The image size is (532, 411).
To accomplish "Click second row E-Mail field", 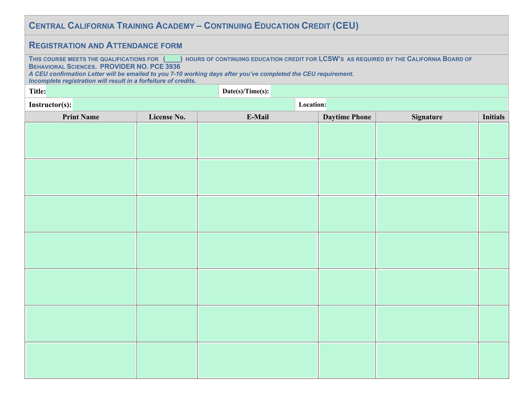I will pos(258,177).
